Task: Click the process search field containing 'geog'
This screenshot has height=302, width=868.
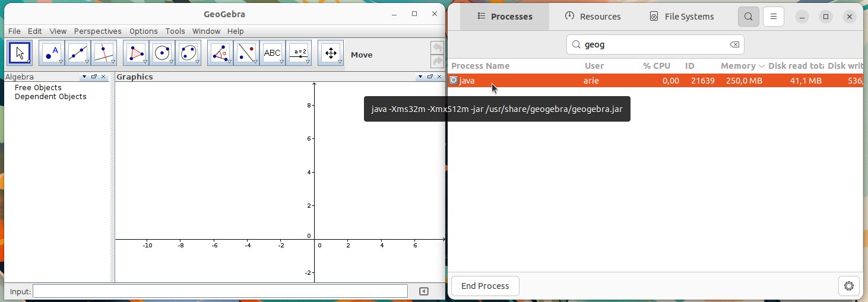Action: 655,44
